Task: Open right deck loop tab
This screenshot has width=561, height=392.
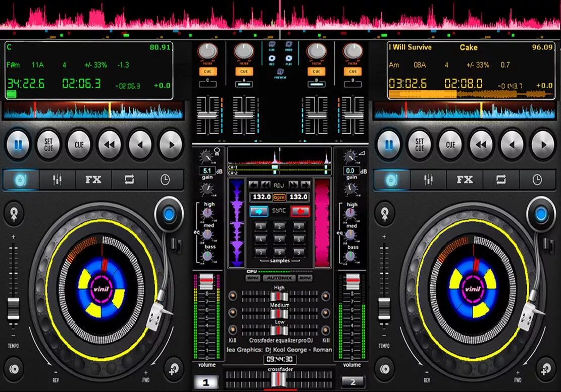Action: coord(500,180)
